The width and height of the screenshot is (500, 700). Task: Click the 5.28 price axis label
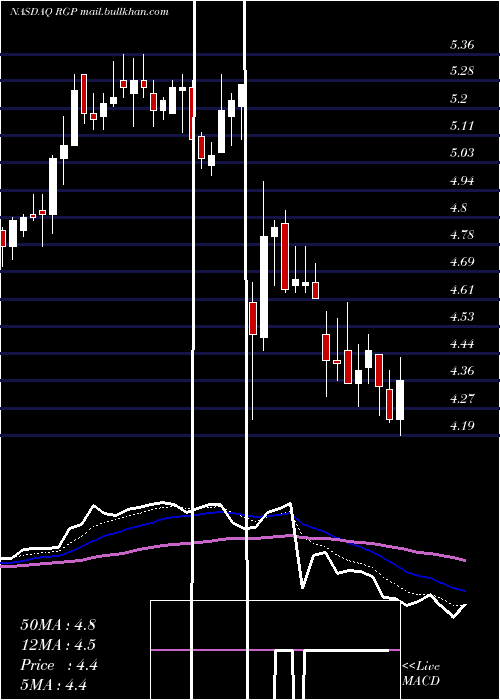coord(462,71)
